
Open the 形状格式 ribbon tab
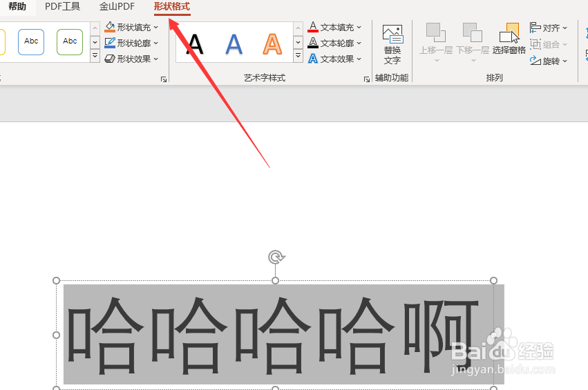172,7
